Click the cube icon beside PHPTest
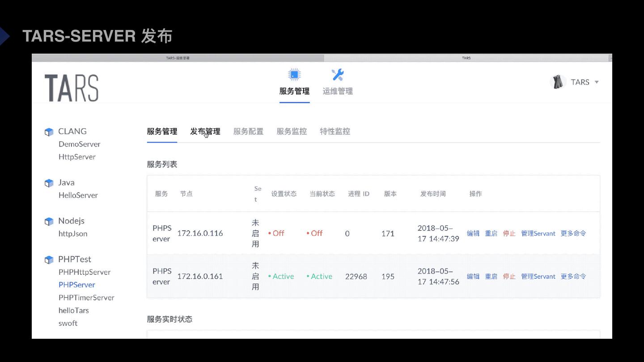This screenshot has width=644, height=362. (x=49, y=260)
